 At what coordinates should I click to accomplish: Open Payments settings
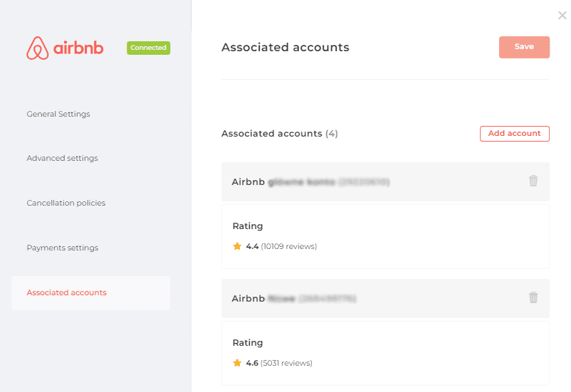point(62,248)
